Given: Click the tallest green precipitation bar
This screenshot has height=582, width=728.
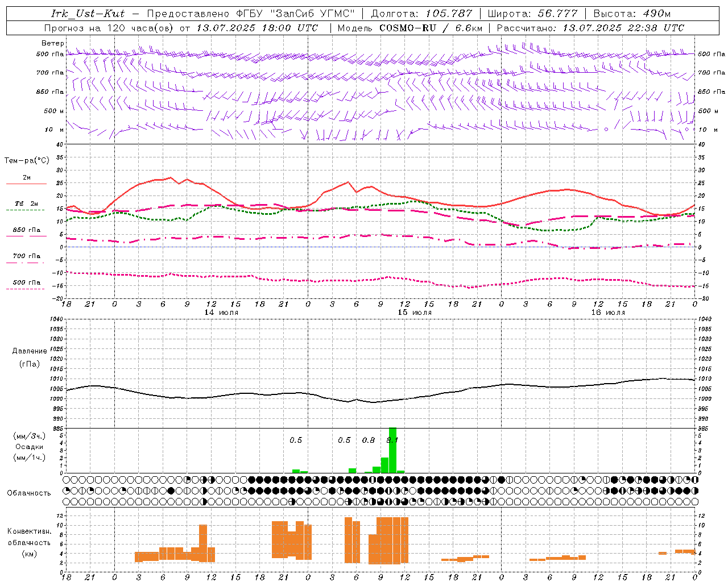Looking at the screenshot, I should click(x=392, y=450).
